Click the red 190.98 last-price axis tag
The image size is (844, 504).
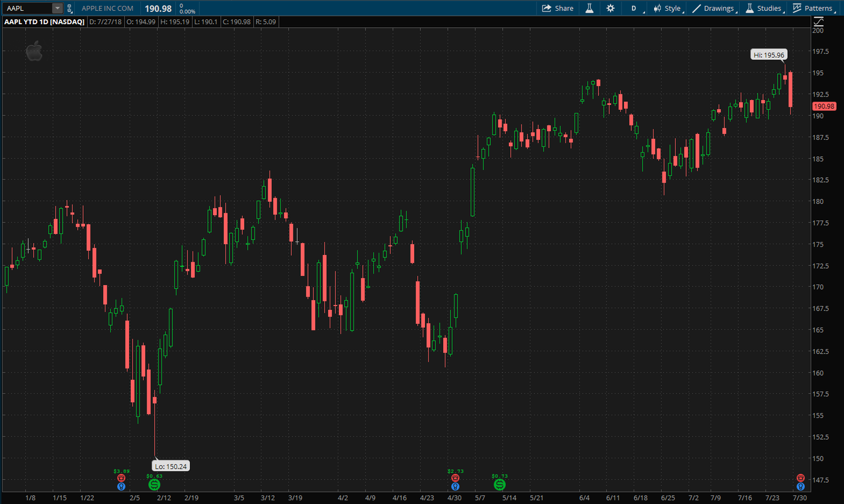point(824,106)
